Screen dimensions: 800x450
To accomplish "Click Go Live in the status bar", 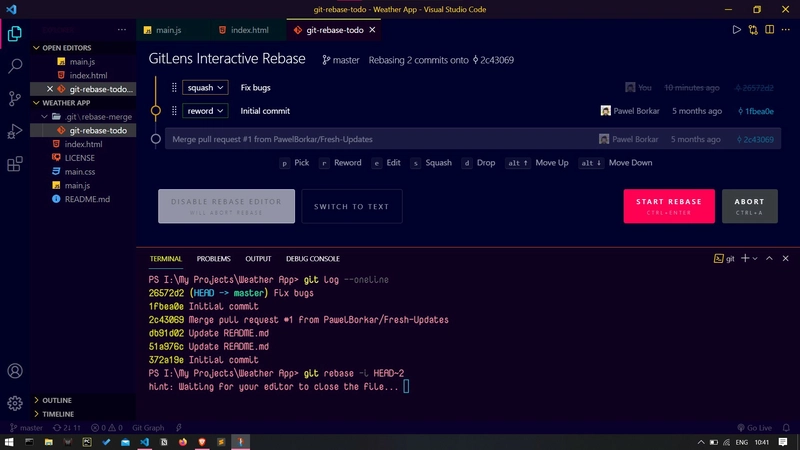I will pos(755,428).
